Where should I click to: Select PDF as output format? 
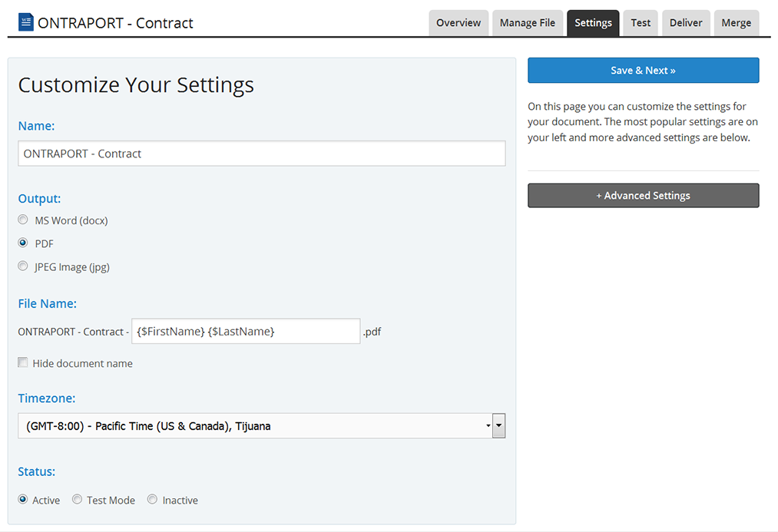tap(23, 243)
